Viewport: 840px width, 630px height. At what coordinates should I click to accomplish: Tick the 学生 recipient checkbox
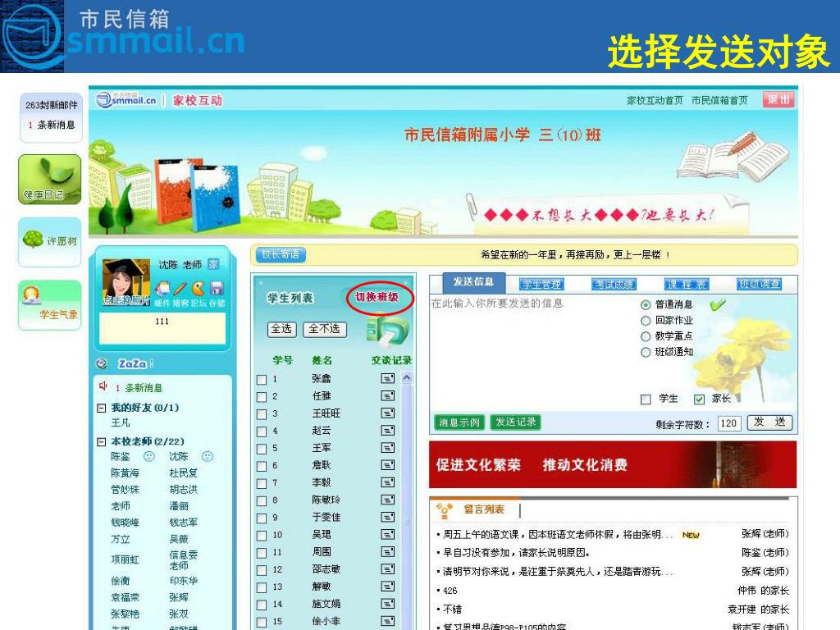coord(646,399)
